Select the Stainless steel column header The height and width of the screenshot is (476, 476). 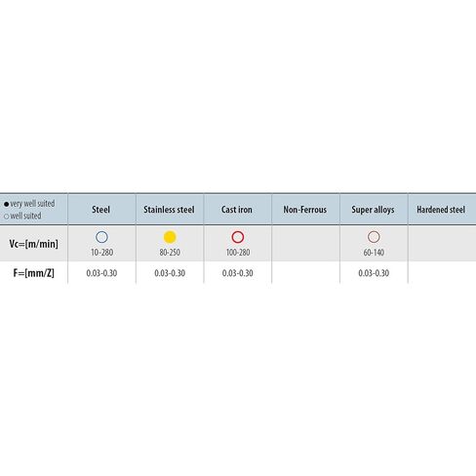[x=170, y=210]
